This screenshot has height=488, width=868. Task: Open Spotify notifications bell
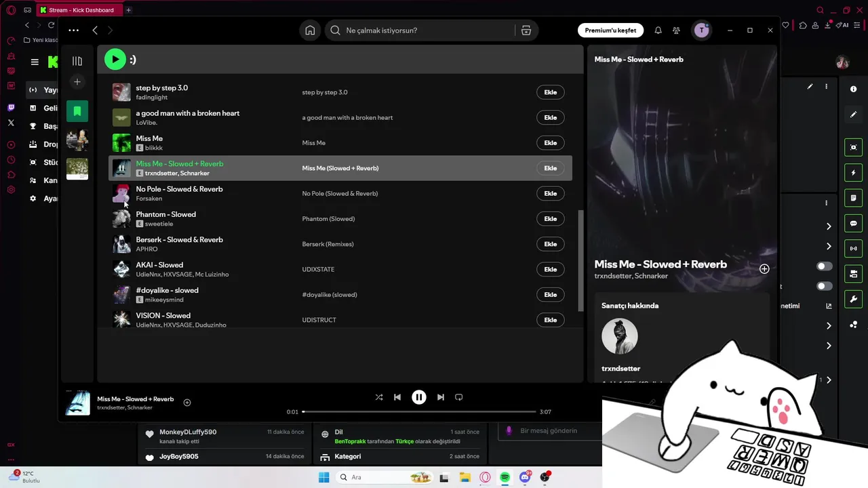pyautogui.click(x=658, y=30)
